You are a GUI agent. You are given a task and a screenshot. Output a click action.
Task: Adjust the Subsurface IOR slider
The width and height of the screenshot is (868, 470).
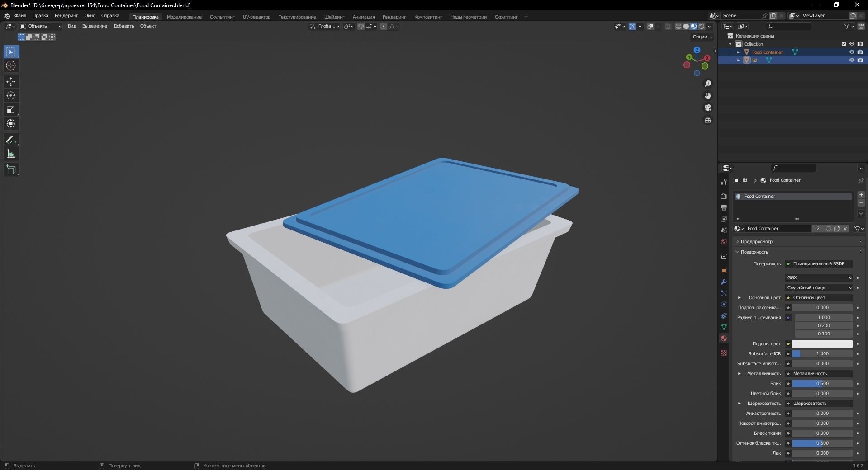click(822, 354)
